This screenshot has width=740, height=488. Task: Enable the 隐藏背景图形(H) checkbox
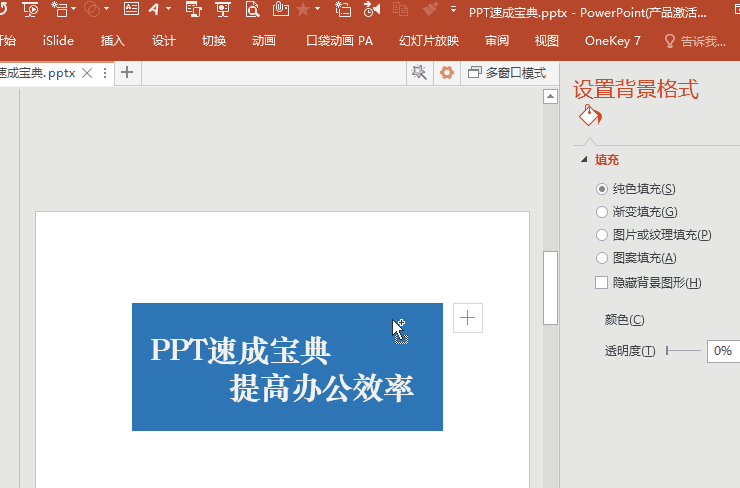[601, 282]
